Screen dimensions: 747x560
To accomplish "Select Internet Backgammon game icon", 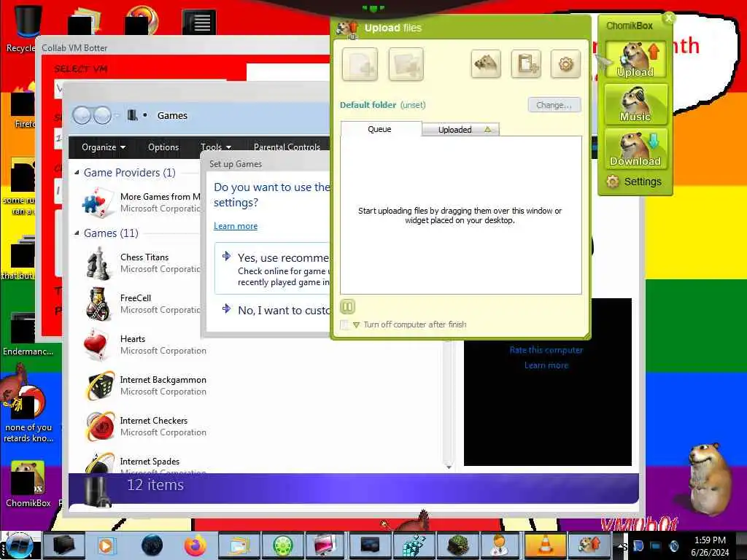I will [99, 386].
